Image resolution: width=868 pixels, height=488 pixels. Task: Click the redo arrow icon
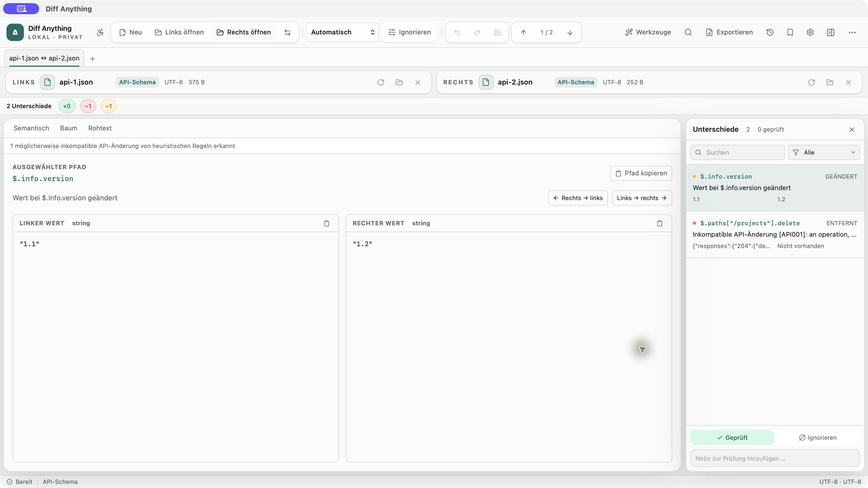477,32
